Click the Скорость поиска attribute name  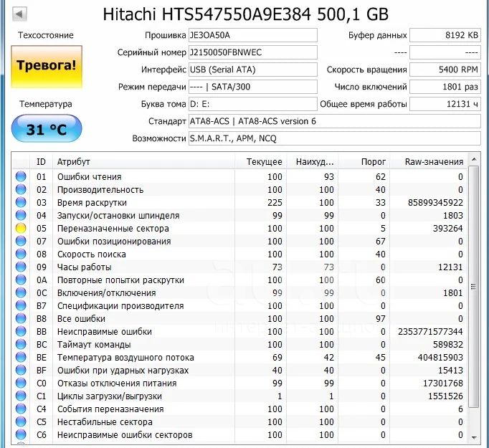[91, 254]
